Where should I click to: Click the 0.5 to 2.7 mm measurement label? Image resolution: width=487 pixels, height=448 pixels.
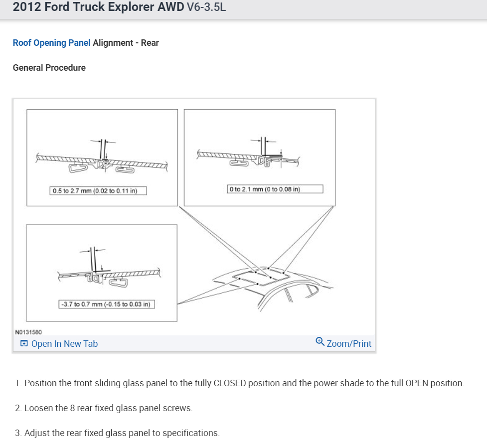tap(98, 191)
